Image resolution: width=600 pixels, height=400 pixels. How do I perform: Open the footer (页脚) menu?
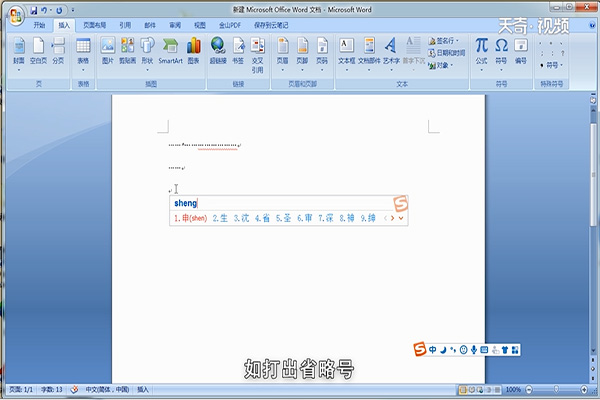pos(302,54)
